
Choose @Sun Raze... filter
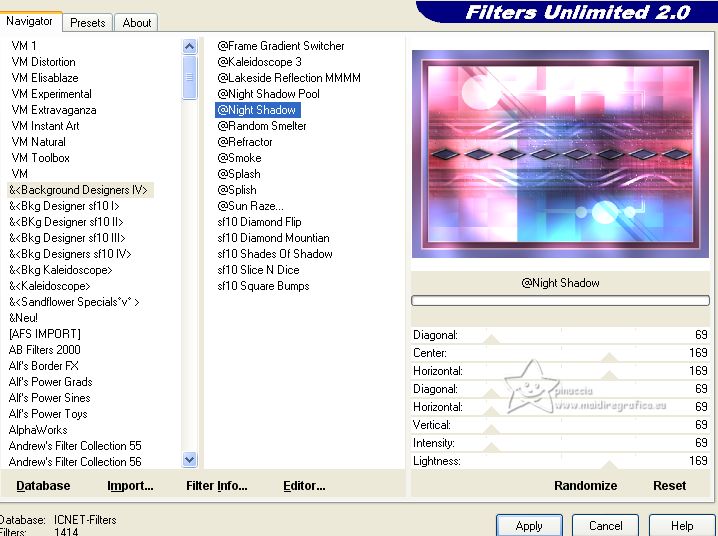(x=250, y=206)
